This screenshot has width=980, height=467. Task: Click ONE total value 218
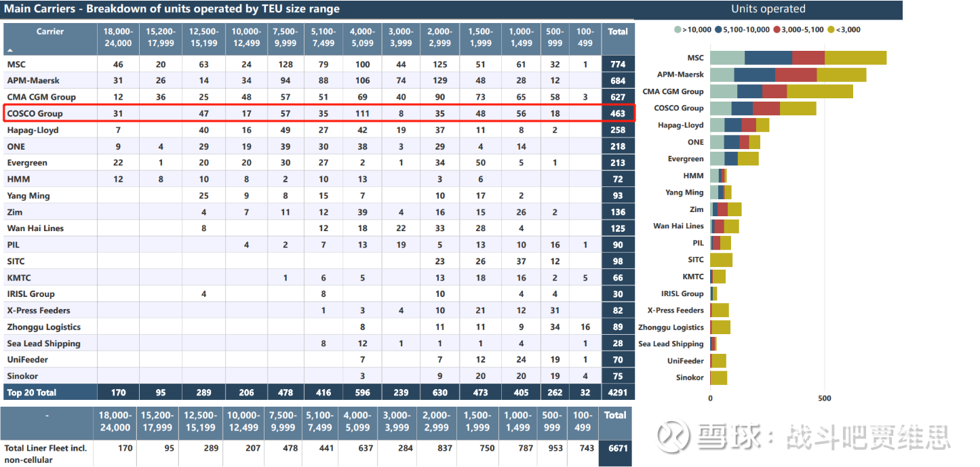coord(618,146)
